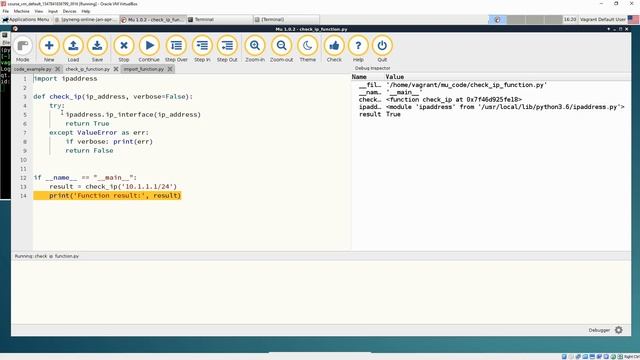This screenshot has width=640, height=360.
Task: Switch to code_example.py tab
Action: 33,69
